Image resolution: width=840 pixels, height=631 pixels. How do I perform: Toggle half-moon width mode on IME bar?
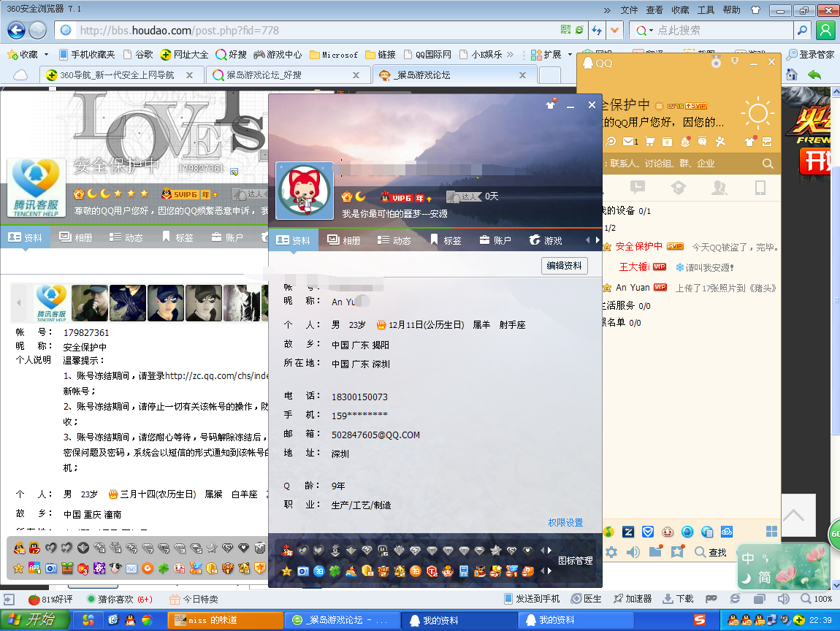click(x=747, y=578)
